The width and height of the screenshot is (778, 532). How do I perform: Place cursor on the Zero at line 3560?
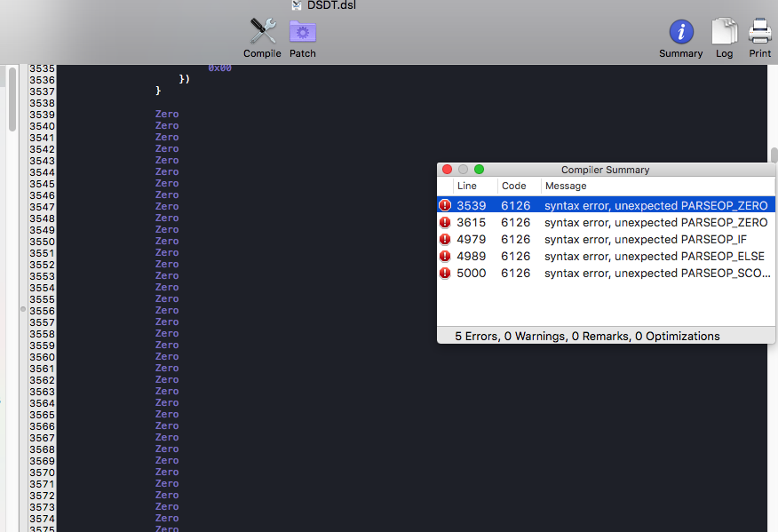tap(167, 357)
